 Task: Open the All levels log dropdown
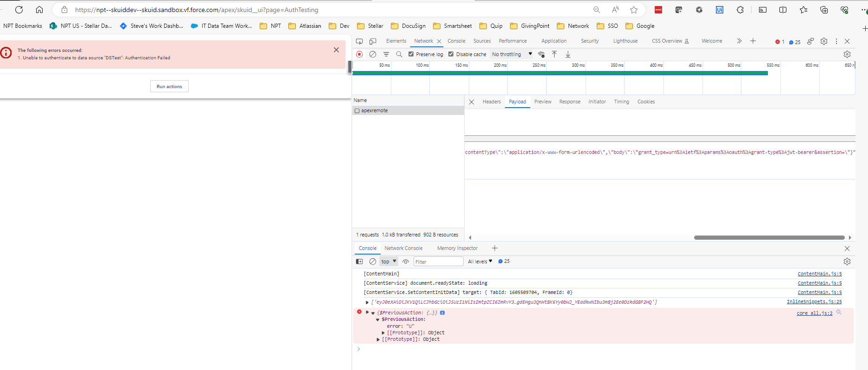tap(480, 262)
